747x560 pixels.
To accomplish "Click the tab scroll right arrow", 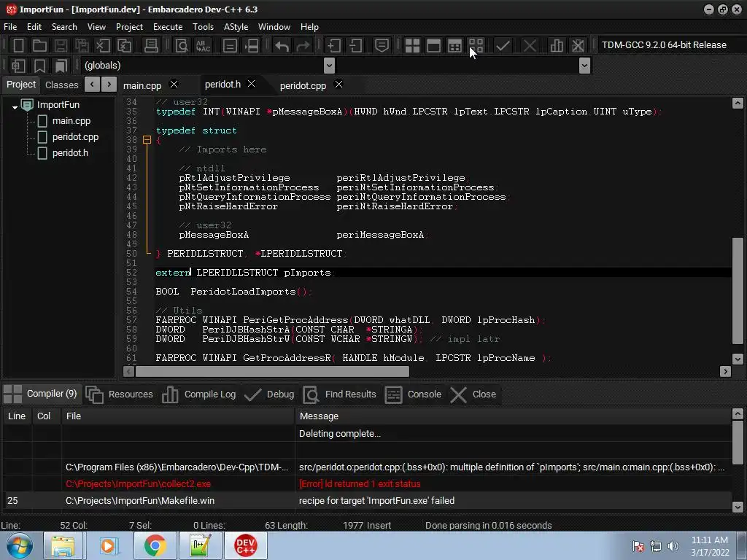I will [109, 85].
